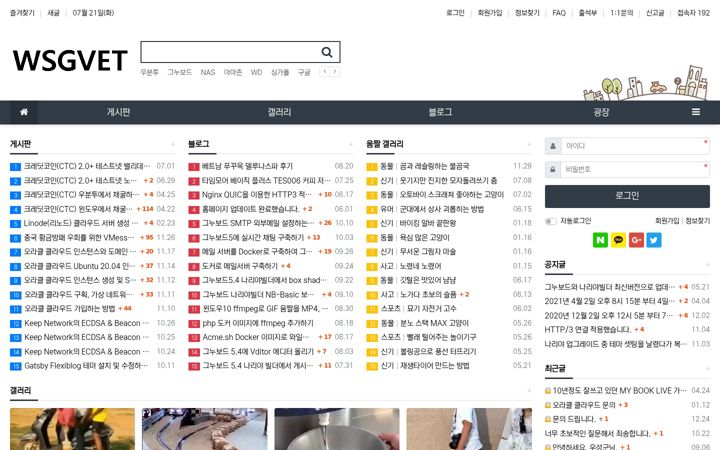
Task: Open FAQ link in top bar
Action: coord(559,13)
